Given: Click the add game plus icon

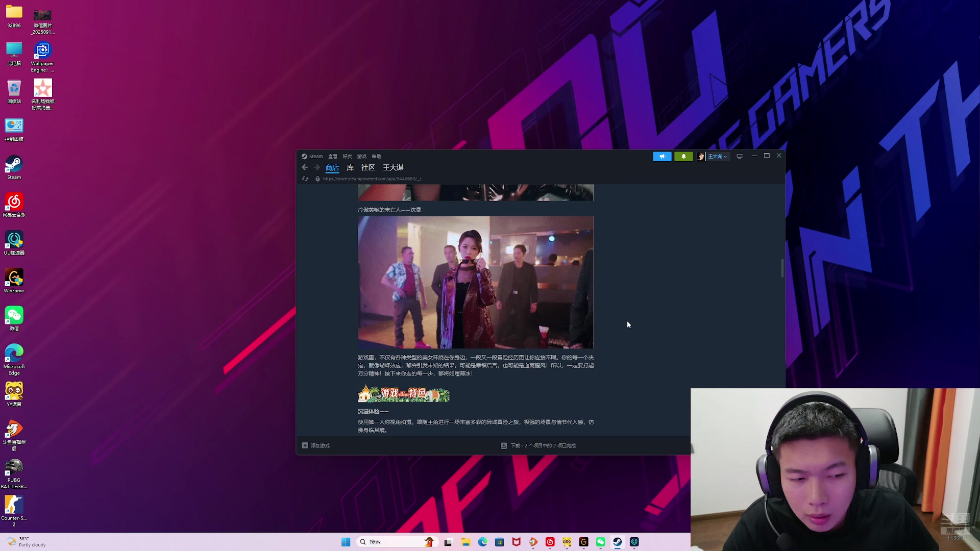Looking at the screenshot, I should (x=305, y=445).
